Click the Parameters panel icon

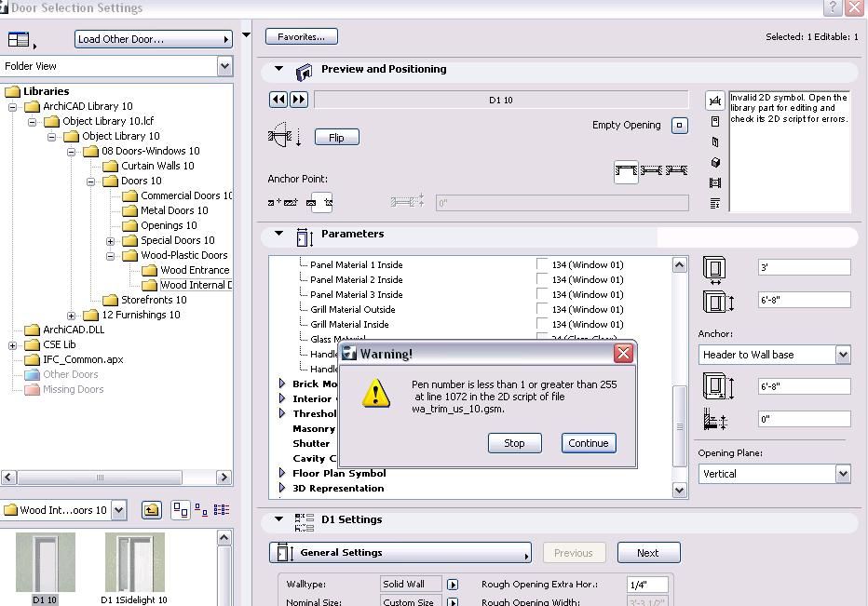(305, 237)
